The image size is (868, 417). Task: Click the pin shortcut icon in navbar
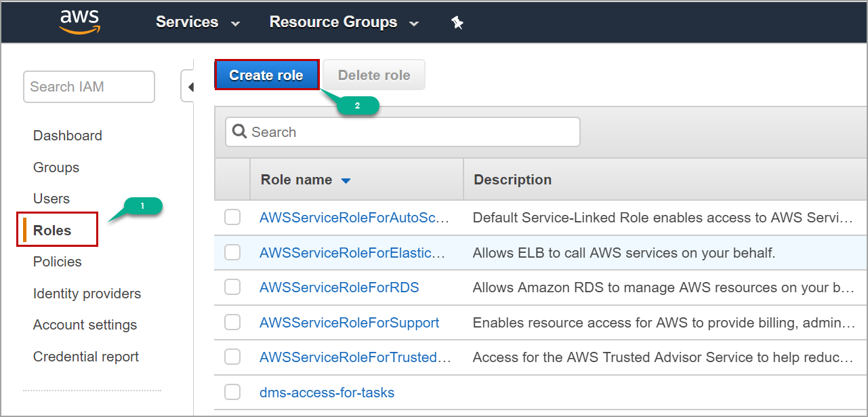pos(457,22)
